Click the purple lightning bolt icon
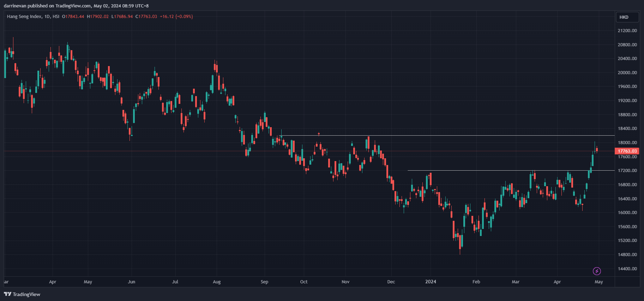Image resolution: width=644 pixels, height=301 pixels. 596,271
